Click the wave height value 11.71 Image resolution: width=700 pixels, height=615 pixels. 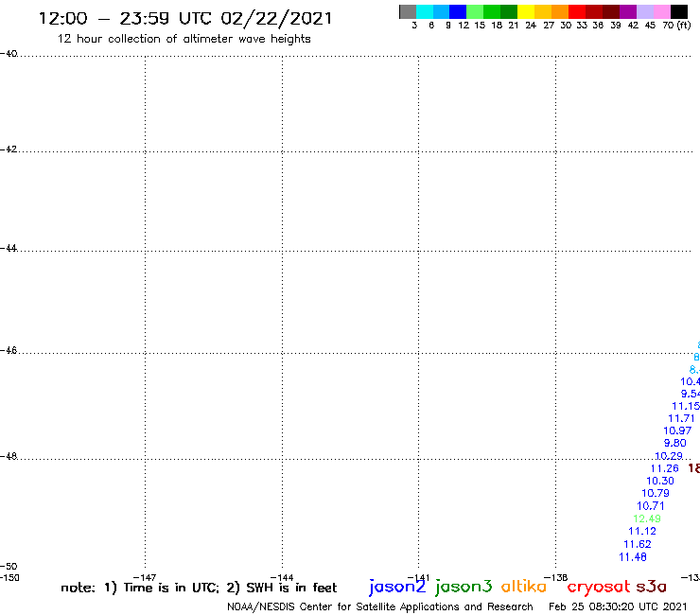[x=681, y=418]
